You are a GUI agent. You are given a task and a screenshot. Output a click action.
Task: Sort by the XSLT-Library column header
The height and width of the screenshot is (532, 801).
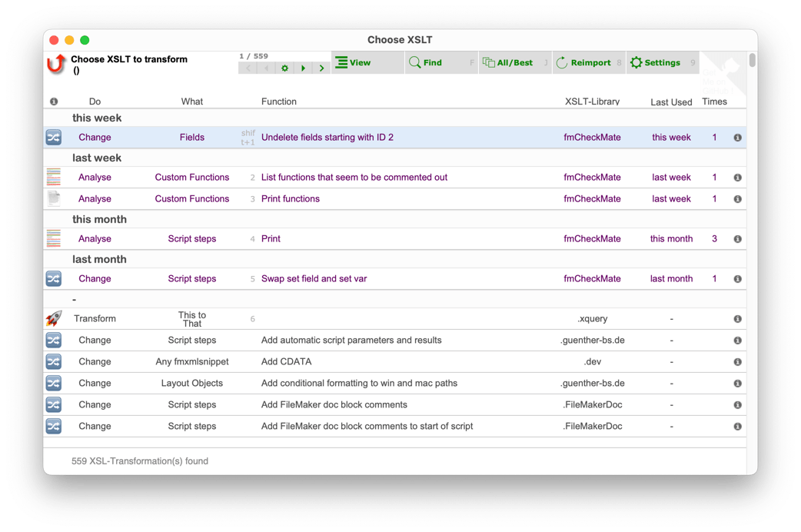(x=592, y=101)
